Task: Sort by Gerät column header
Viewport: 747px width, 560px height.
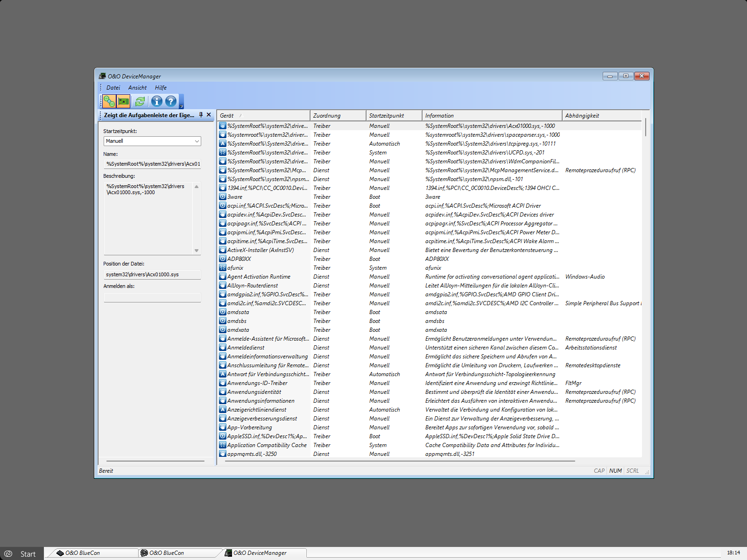Action: point(263,116)
